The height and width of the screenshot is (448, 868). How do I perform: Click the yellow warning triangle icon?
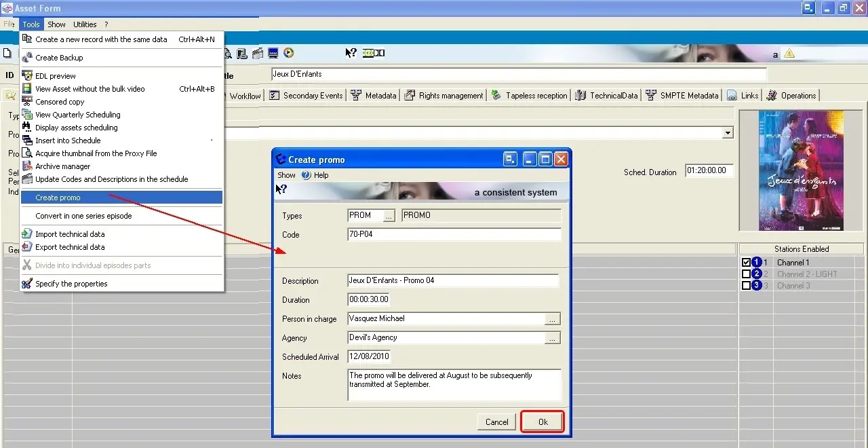(x=789, y=54)
